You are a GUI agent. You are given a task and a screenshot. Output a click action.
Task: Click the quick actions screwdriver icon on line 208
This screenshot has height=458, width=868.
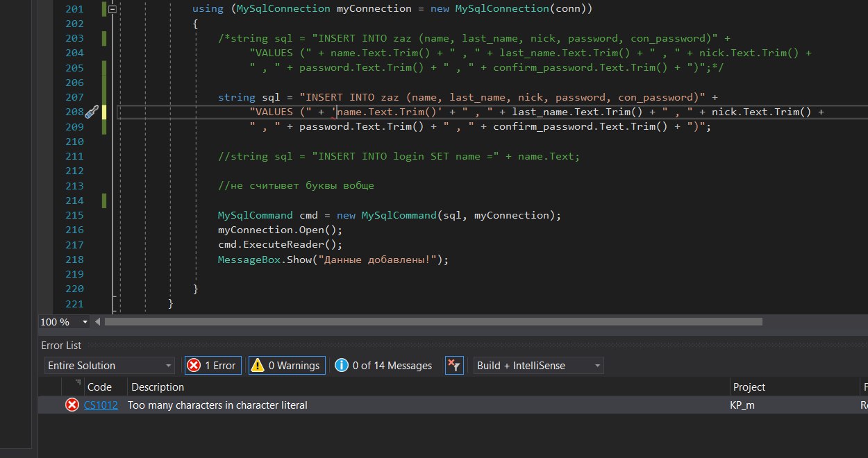91,112
